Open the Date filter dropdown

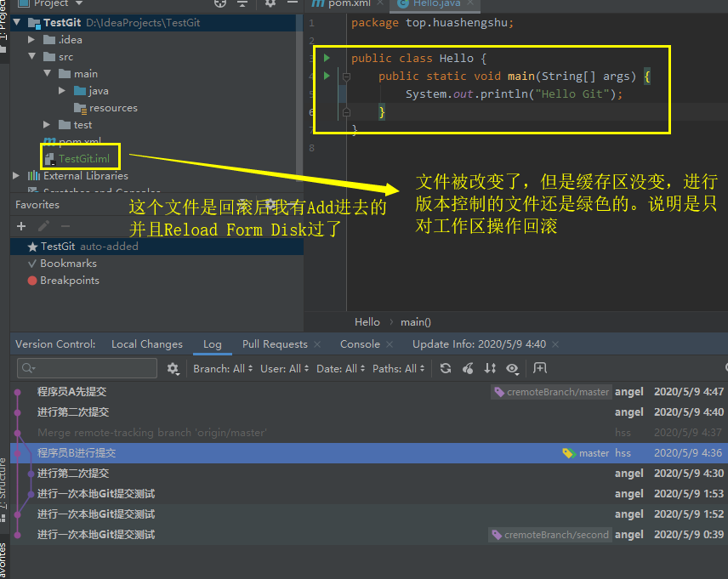click(340, 369)
